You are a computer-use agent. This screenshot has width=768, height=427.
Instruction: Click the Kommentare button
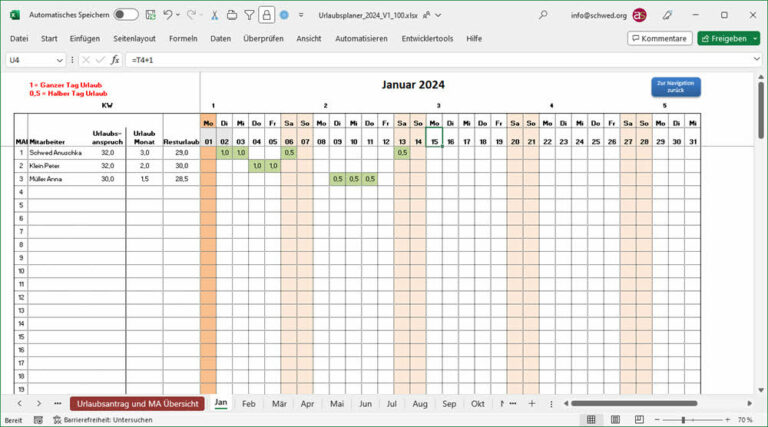click(659, 38)
